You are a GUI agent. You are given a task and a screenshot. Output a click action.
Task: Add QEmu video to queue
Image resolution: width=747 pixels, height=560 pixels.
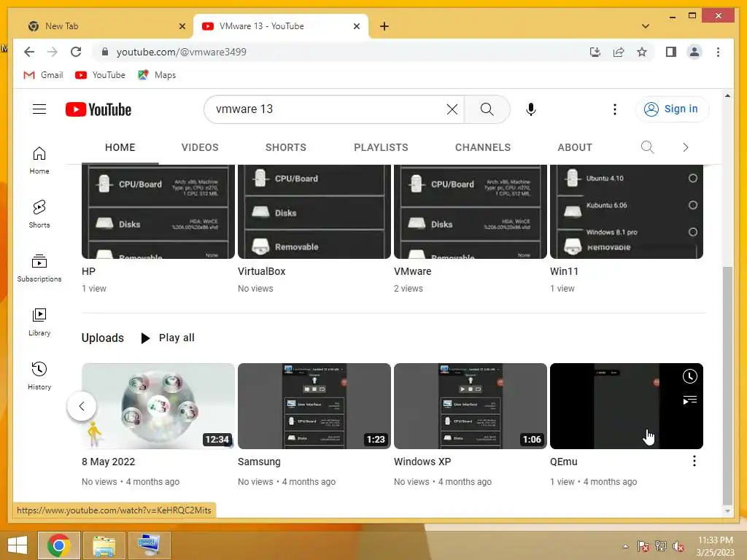point(689,400)
